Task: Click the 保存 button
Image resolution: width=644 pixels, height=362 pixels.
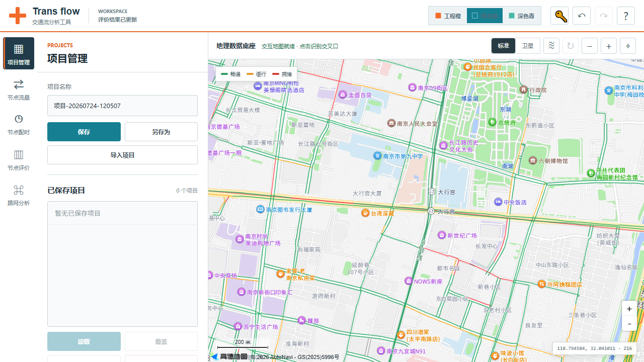Action: pos(84,132)
